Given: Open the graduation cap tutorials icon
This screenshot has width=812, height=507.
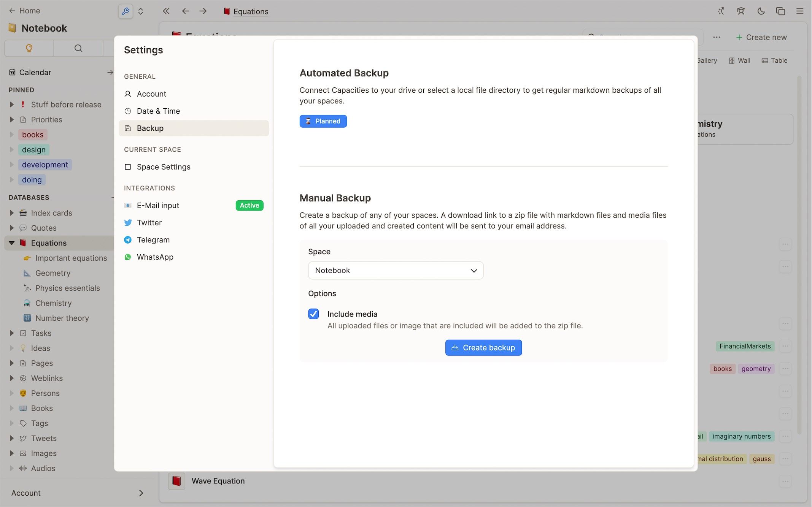Looking at the screenshot, I should tap(741, 11).
